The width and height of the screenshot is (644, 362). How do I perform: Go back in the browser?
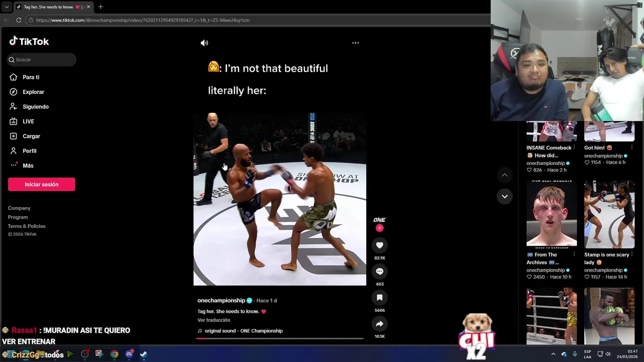click(x=6, y=20)
